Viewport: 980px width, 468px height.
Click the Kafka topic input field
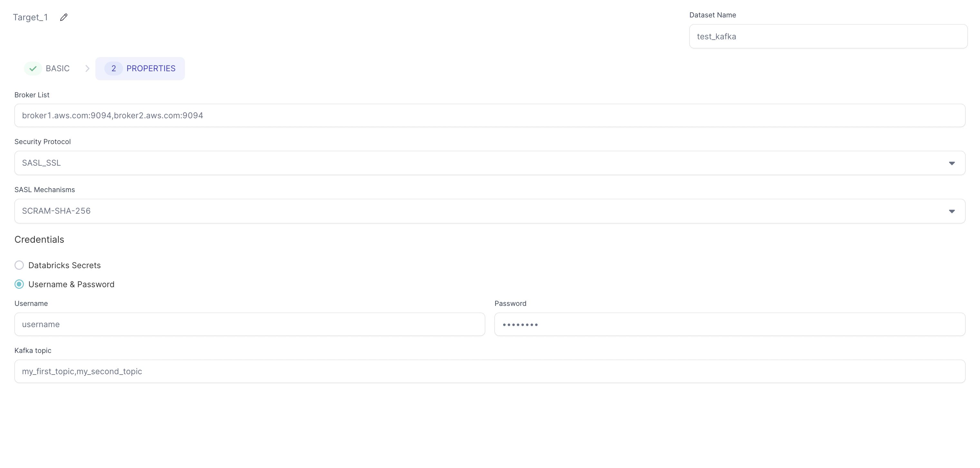pyautogui.click(x=490, y=371)
